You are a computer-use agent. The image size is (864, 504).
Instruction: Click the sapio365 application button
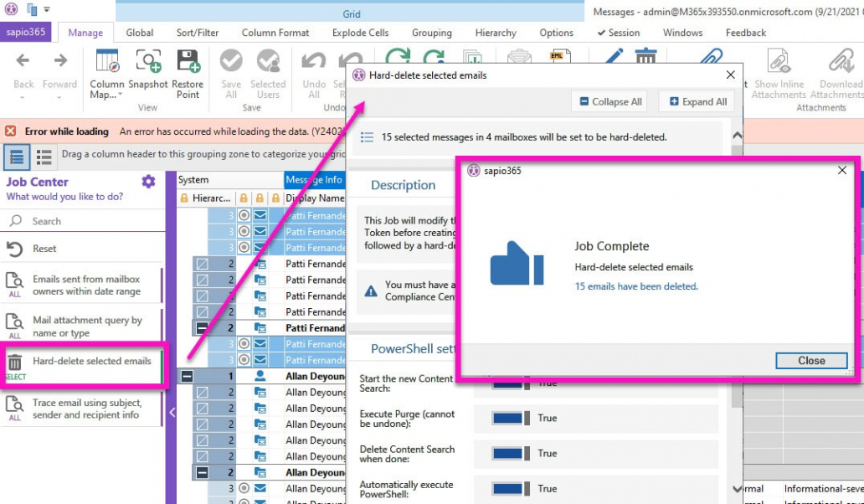point(26,32)
